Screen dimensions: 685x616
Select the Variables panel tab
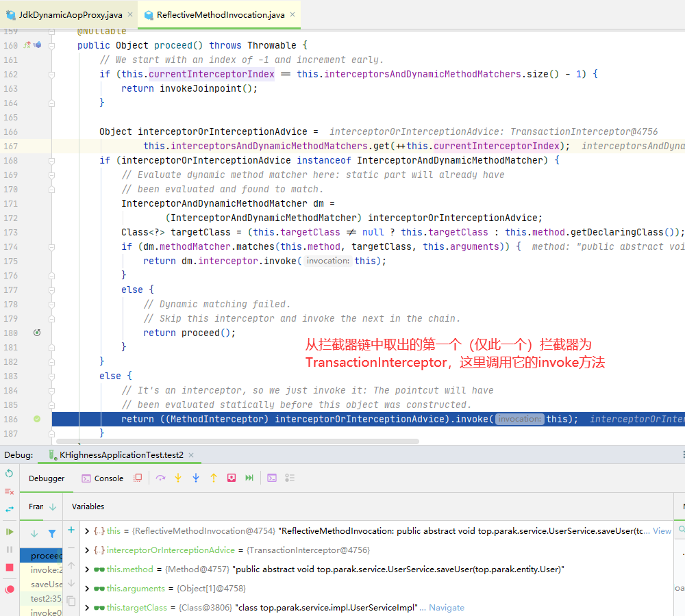pyautogui.click(x=88, y=506)
